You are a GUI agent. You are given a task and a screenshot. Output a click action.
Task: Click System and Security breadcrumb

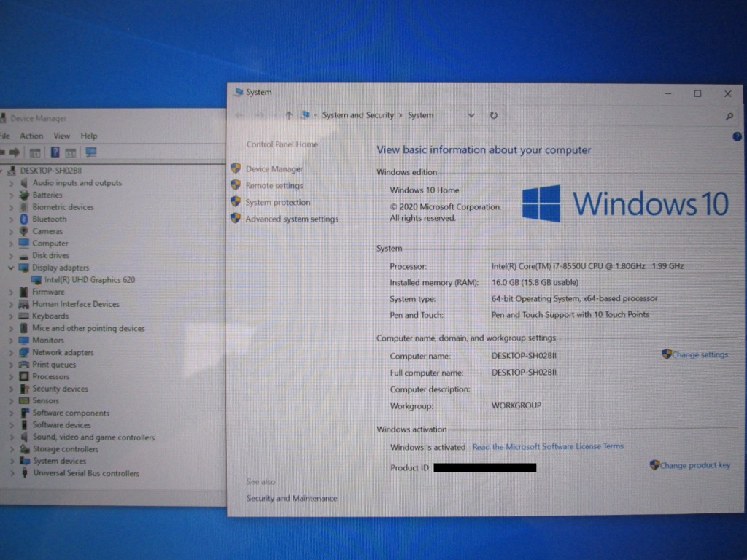(357, 115)
